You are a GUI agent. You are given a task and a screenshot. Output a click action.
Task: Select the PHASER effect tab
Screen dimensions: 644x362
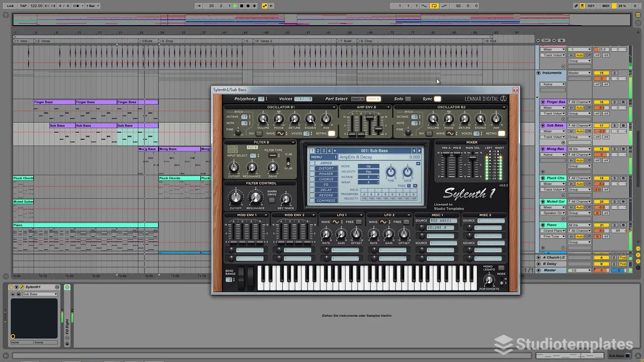326,174
